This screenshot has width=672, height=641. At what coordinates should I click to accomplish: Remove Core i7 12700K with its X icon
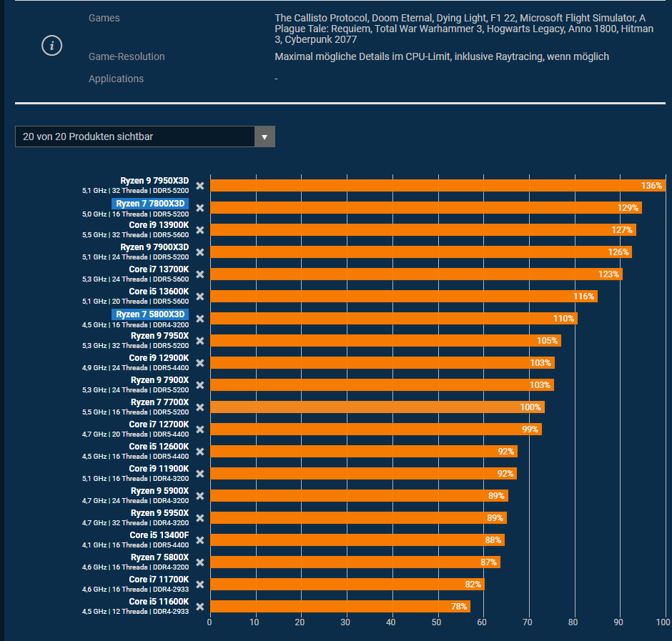coord(199,429)
